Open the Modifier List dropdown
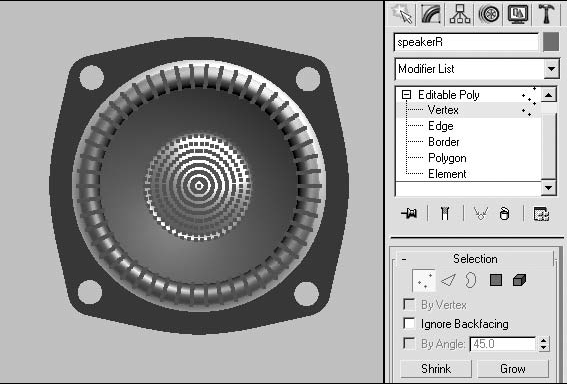The width and height of the screenshot is (567, 384). pos(477,69)
